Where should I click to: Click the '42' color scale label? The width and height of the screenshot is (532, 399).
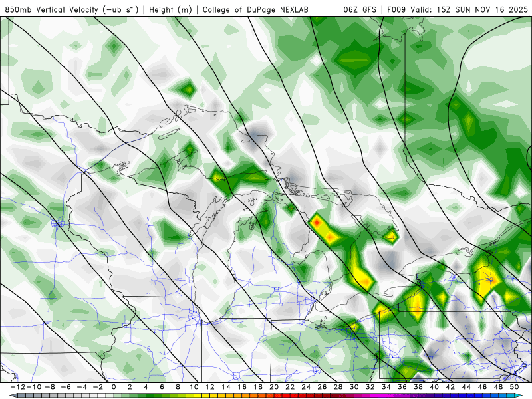point(450,387)
